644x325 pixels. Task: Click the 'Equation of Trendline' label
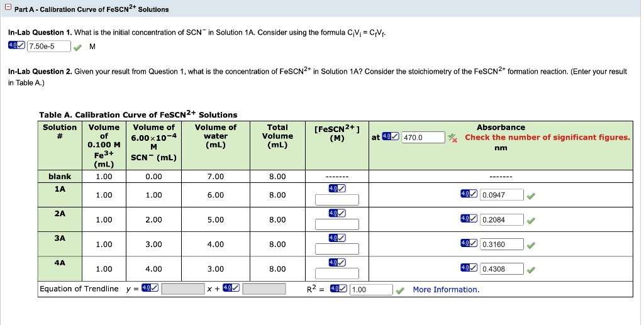79,289
